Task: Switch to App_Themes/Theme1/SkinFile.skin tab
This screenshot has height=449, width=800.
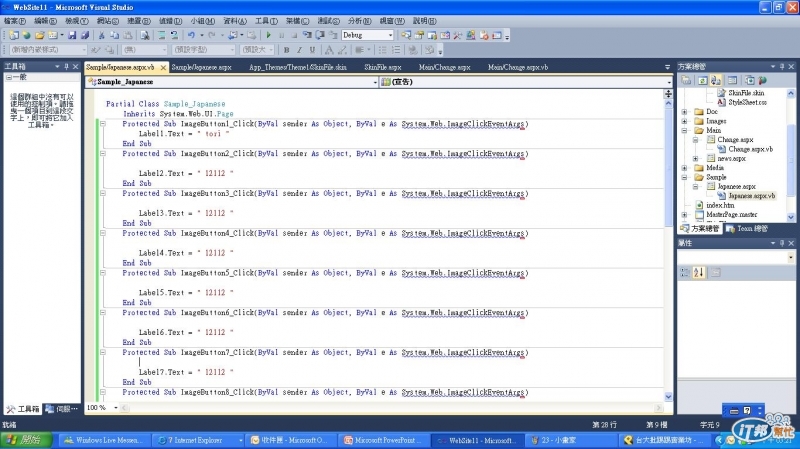Action: click(298, 67)
